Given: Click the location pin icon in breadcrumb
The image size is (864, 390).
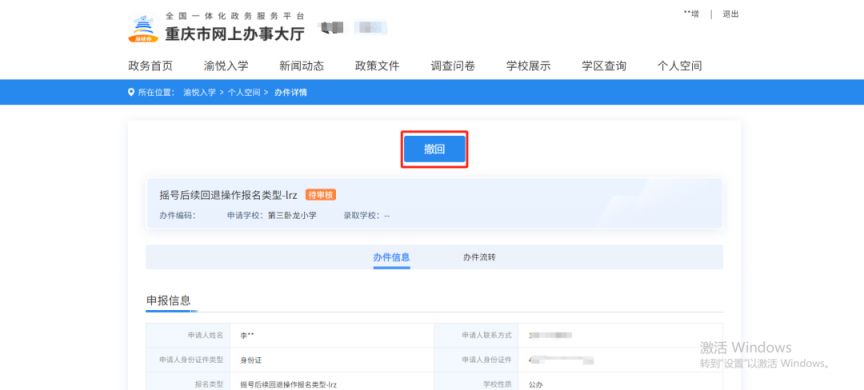Looking at the screenshot, I should point(131,92).
